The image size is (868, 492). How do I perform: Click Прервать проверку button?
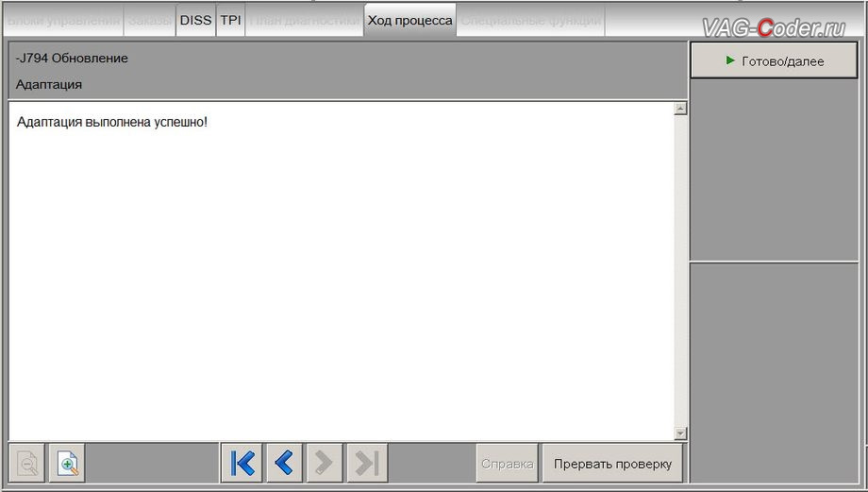[612, 464]
